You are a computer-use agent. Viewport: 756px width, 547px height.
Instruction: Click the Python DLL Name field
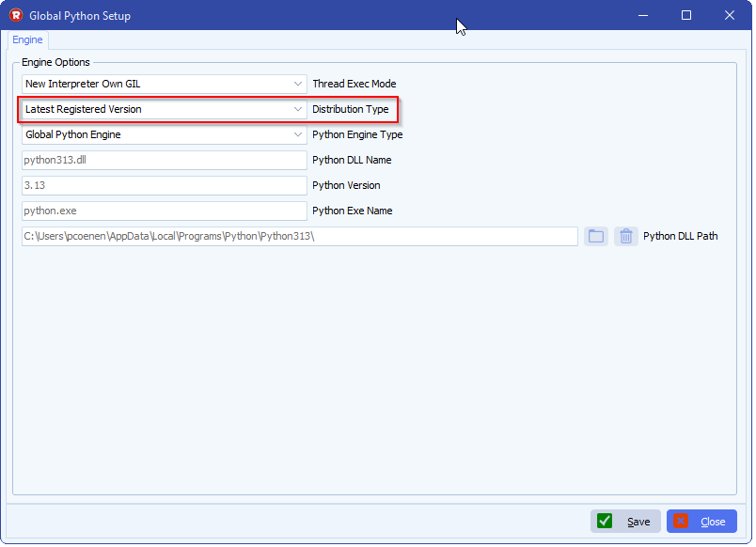164,160
